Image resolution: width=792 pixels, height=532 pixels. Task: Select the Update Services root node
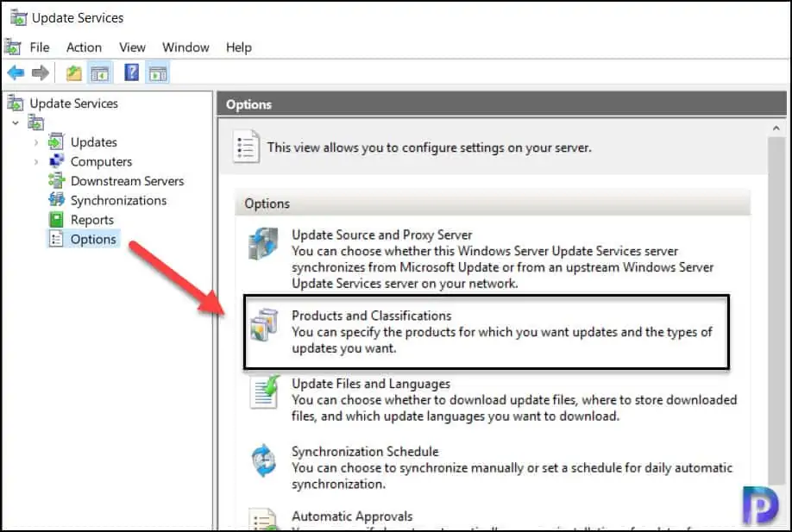point(73,103)
